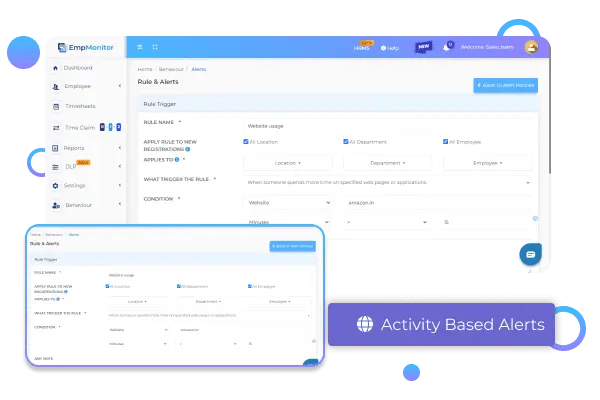
Task: Toggle All Department checkbox
Action: (x=346, y=142)
